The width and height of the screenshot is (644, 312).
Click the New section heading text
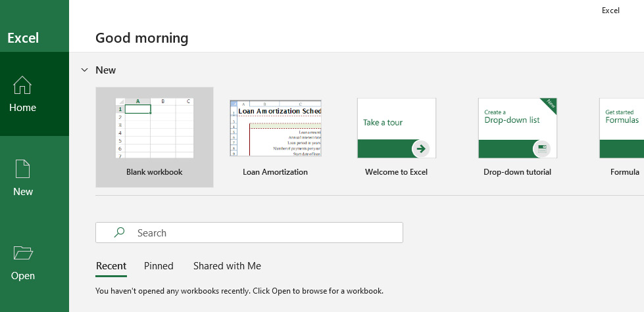(106, 70)
